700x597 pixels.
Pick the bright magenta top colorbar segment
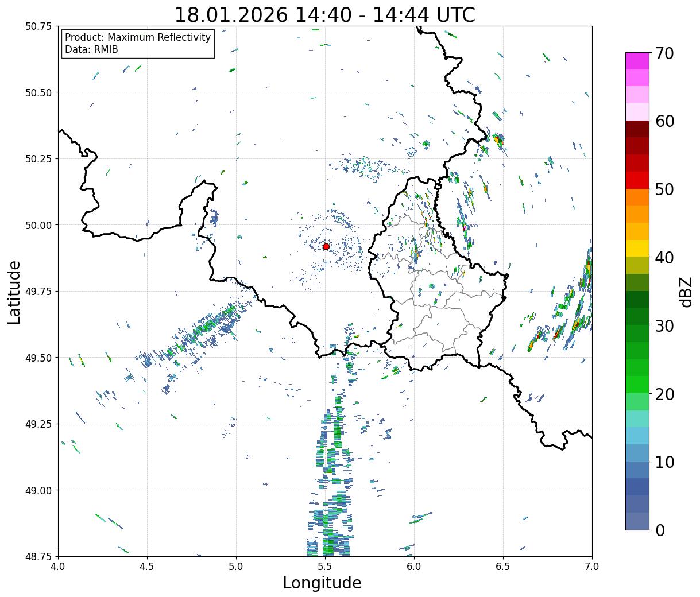coord(637,61)
